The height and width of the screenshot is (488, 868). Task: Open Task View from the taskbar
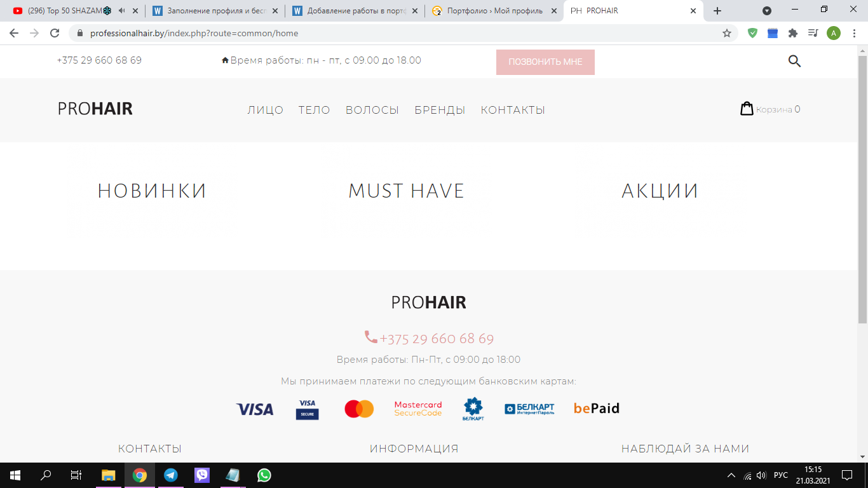[x=76, y=475]
